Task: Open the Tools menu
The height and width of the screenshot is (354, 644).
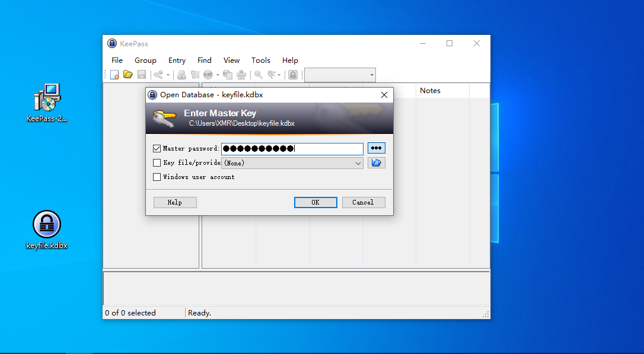Action: (x=261, y=60)
